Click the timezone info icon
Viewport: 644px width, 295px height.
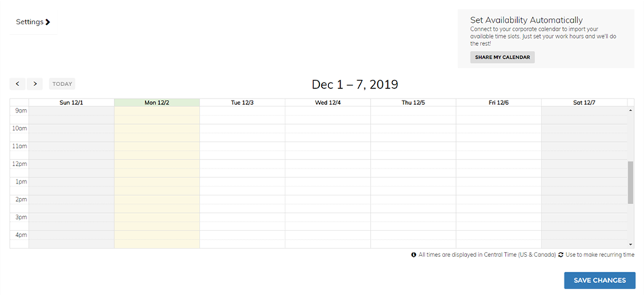[x=414, y=255]
